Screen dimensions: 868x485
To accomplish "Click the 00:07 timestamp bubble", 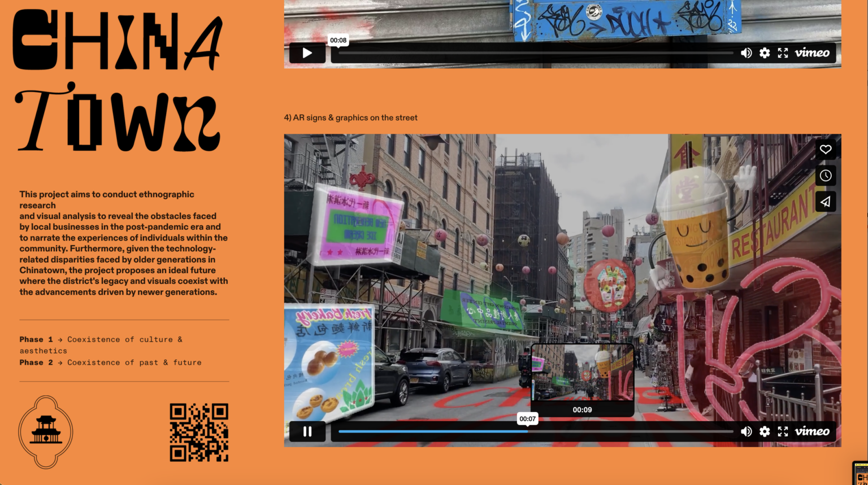I will coord(527,419).
